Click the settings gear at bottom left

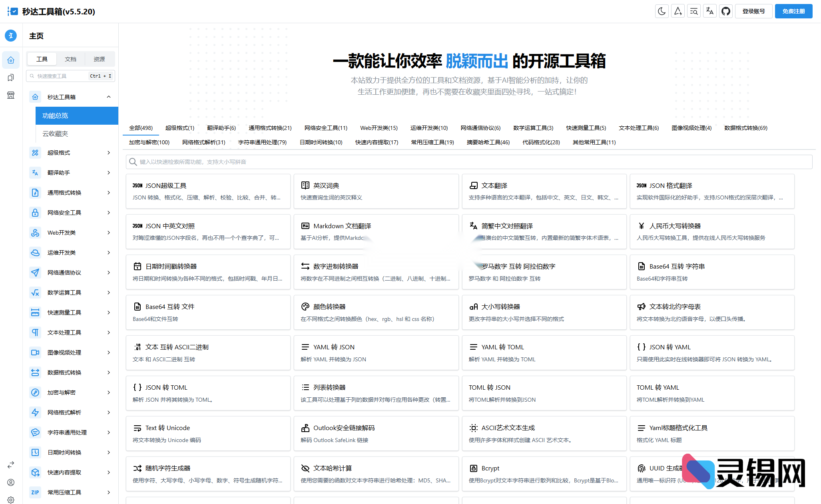pyautogui.click(x=11, y=500)
